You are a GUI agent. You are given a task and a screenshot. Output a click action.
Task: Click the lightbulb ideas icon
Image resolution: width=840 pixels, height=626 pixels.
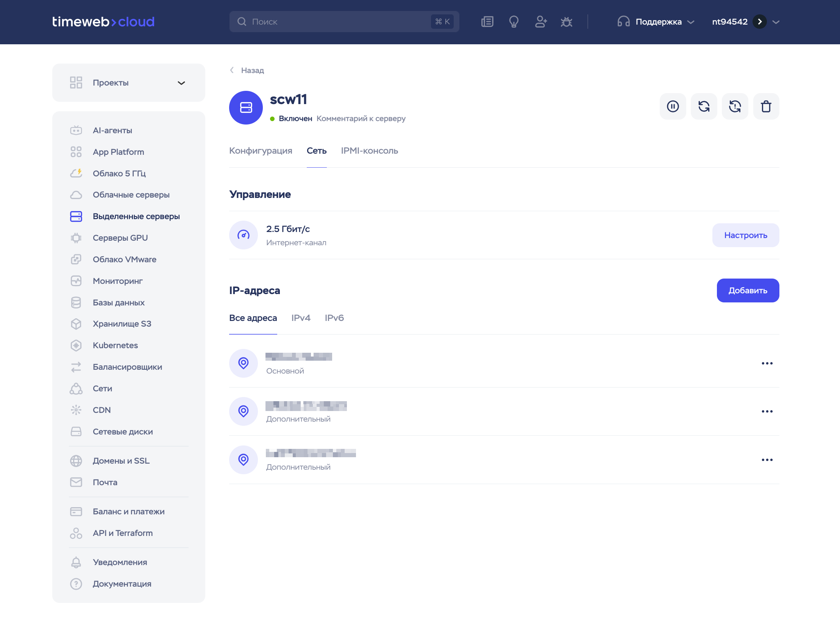click(x=514, y=22)
